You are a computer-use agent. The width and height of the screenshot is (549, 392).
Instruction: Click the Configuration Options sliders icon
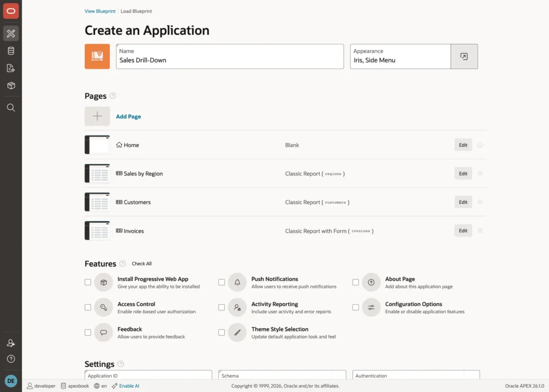coord(371,307)
